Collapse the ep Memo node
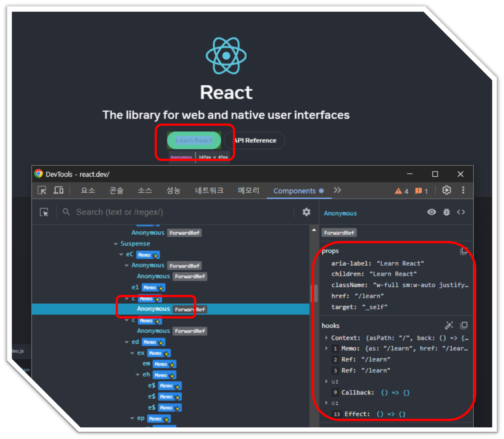 coord(132,418)
